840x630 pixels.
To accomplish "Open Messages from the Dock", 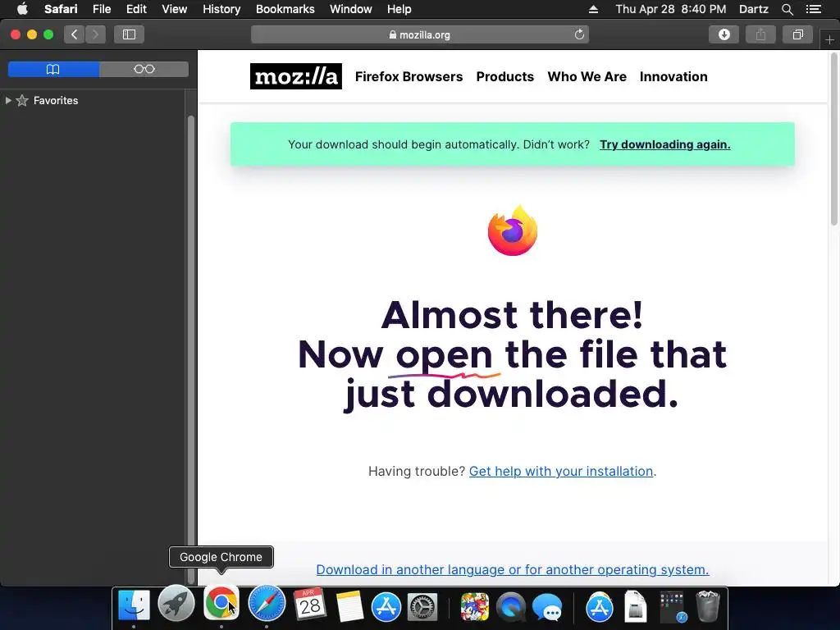I will coord(547,608).
